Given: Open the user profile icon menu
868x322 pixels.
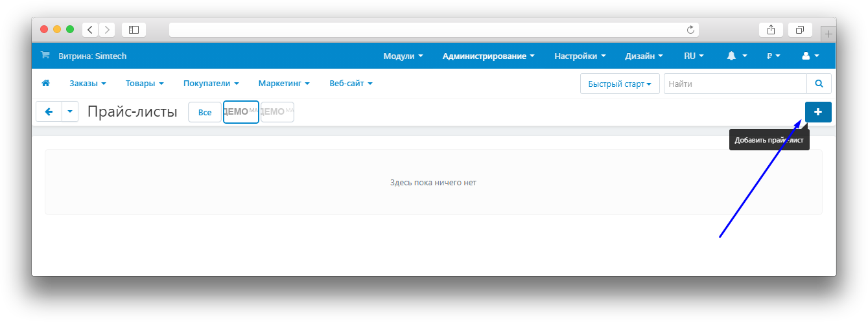Looking at the screenshot, I should click(810, 56).
